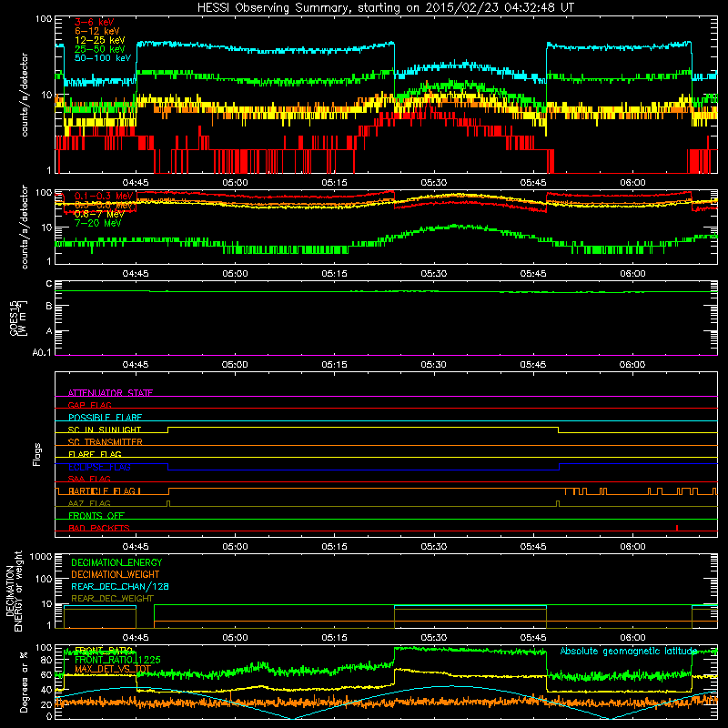Image resolution: width=728 pixels, height=728 pixels.
Task: Click the ATTENUATOR_STATE flag label
Action: 110,393
